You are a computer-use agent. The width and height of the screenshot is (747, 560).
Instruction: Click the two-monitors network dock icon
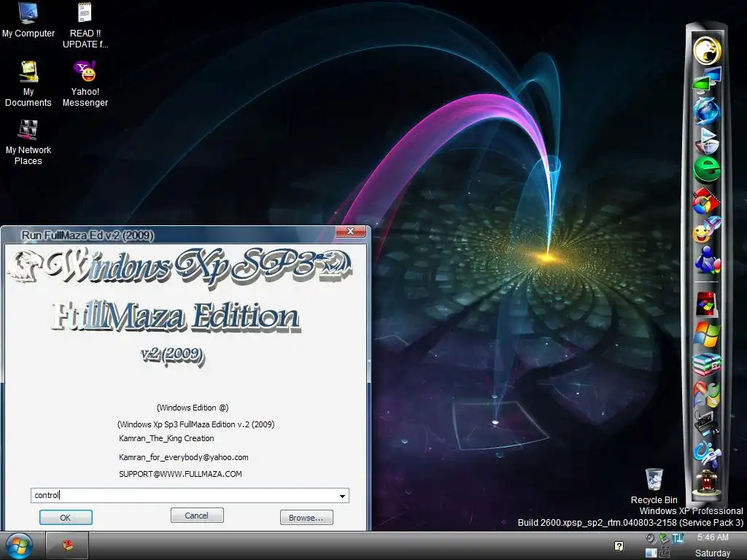coord(707,79)
